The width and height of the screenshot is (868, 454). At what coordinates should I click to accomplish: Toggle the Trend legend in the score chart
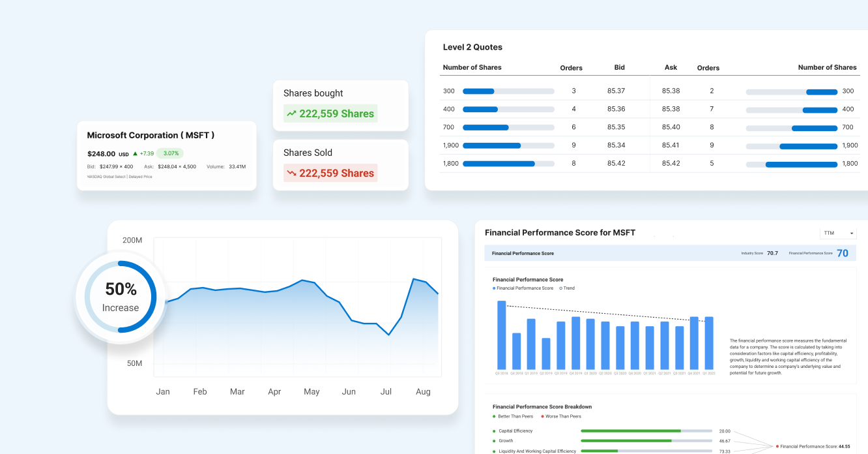tap(566, 288)
